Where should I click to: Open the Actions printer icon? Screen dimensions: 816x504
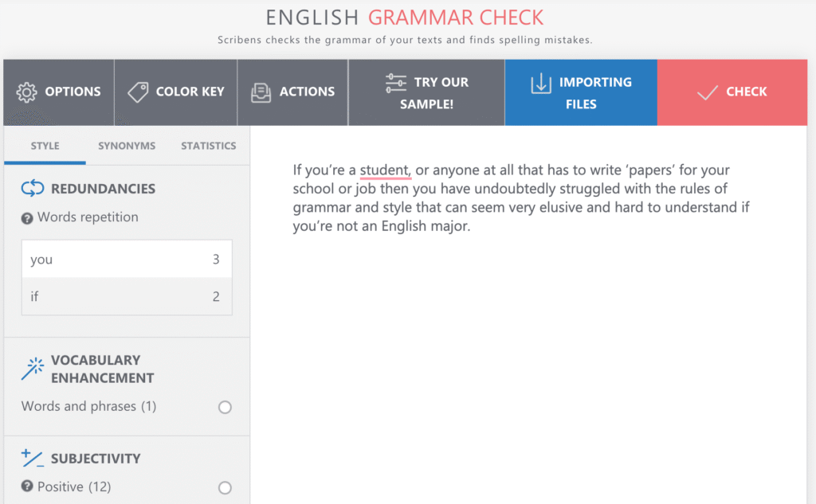click(261, 92)
